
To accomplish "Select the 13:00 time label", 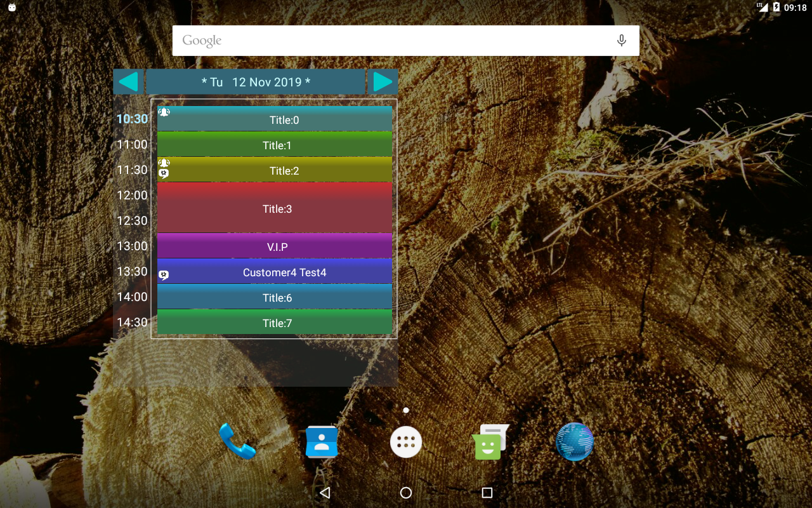I will click(132, 246).
